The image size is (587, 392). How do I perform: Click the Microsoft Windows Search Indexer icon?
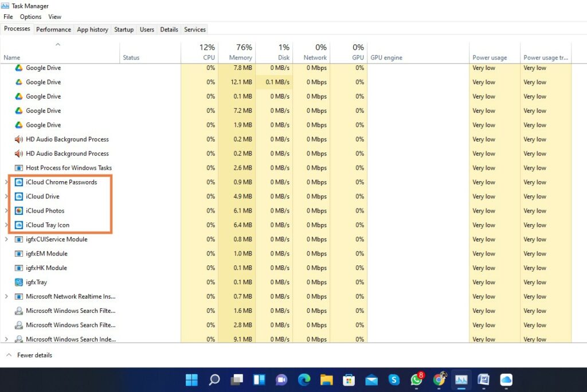19,339
